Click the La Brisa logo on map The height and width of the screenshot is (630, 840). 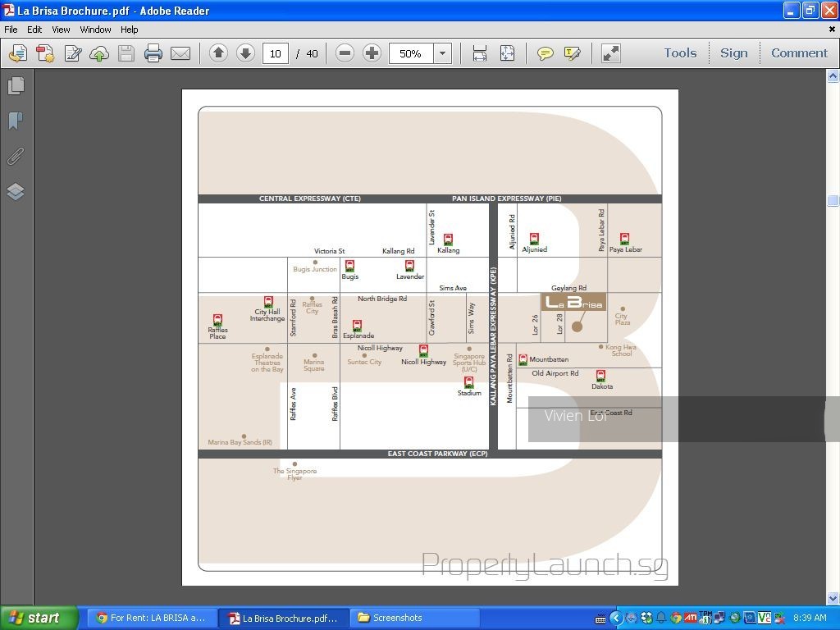point(573,302)
